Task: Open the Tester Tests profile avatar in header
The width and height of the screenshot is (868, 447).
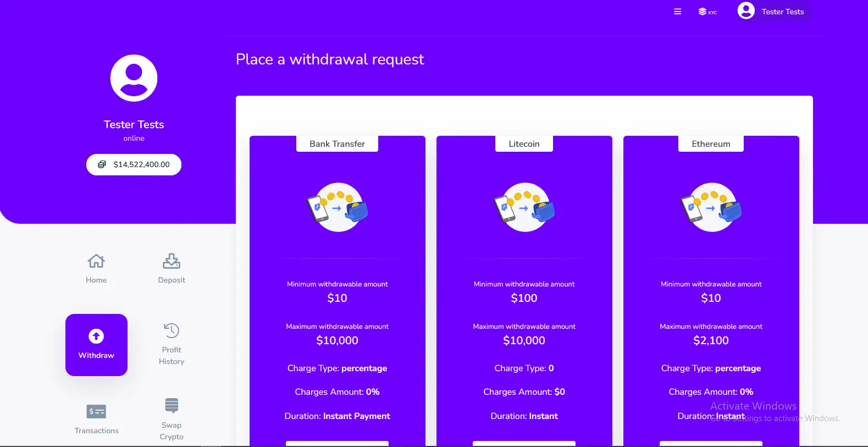Action: point(746,10)
